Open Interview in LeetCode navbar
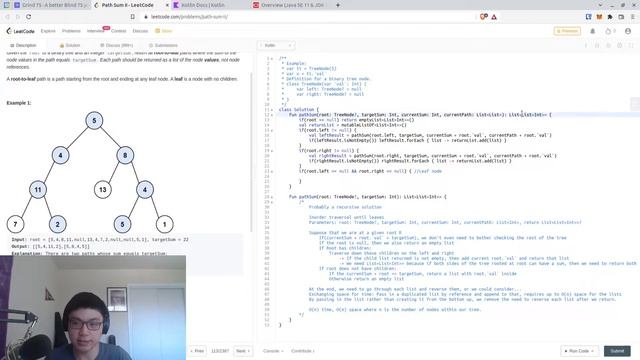The height and width of the screenshot is (360, 640). (95, 31)
